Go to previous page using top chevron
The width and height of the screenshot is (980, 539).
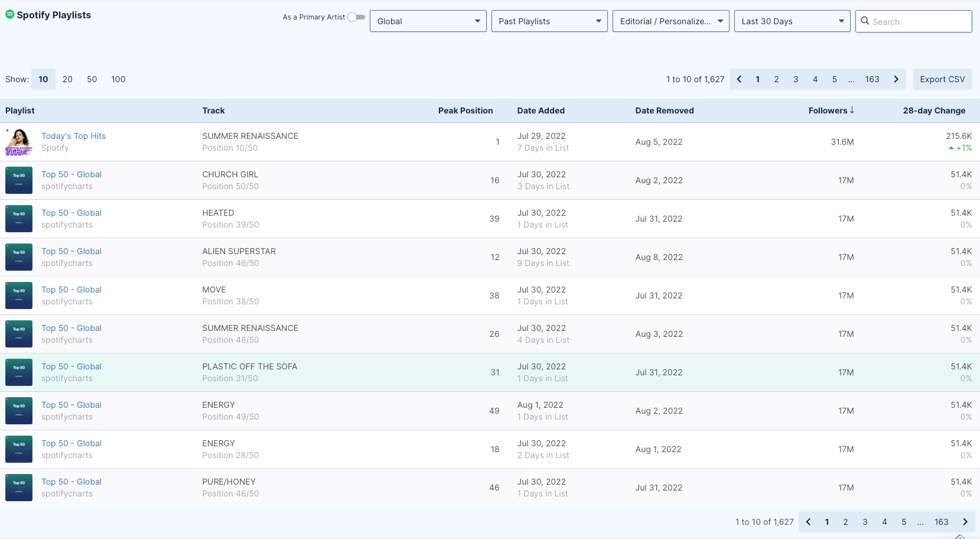pos(739,79)
